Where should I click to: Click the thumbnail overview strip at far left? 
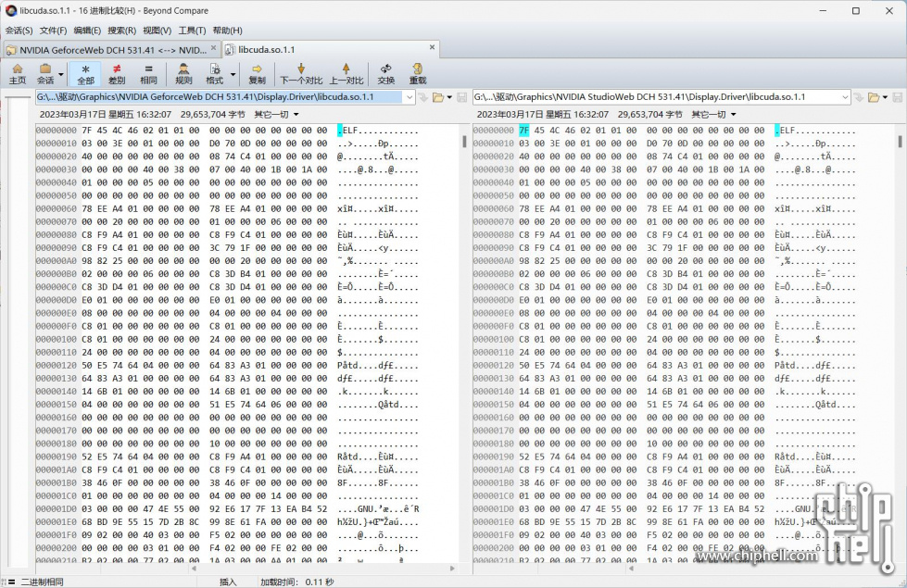18,331
